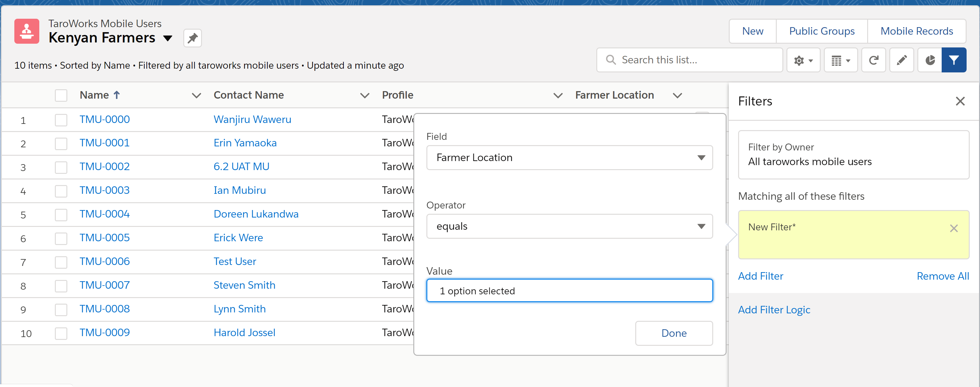Open contact Test User
Image resolution: width=980 pixels, height=387 pixels.
point(235,261)
